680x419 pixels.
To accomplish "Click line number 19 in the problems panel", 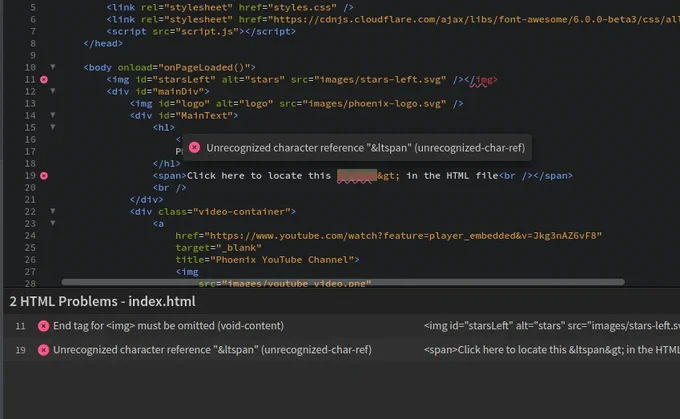I will 20,350.
